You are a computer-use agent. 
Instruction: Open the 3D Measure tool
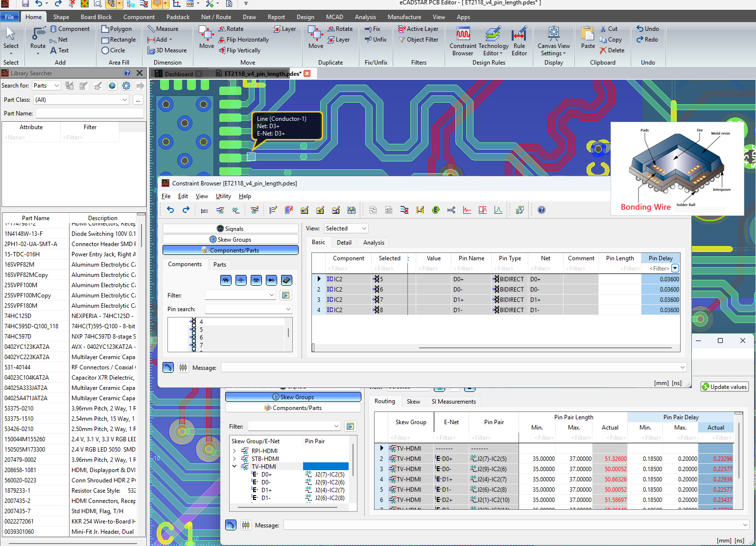point(167,50)
